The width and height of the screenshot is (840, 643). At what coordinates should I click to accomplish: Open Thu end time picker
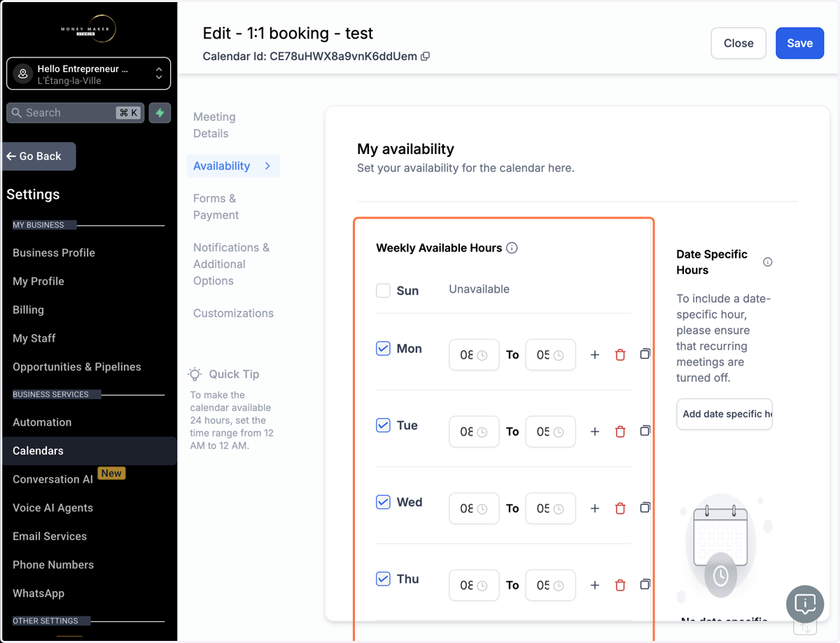[x=550, y=586]
